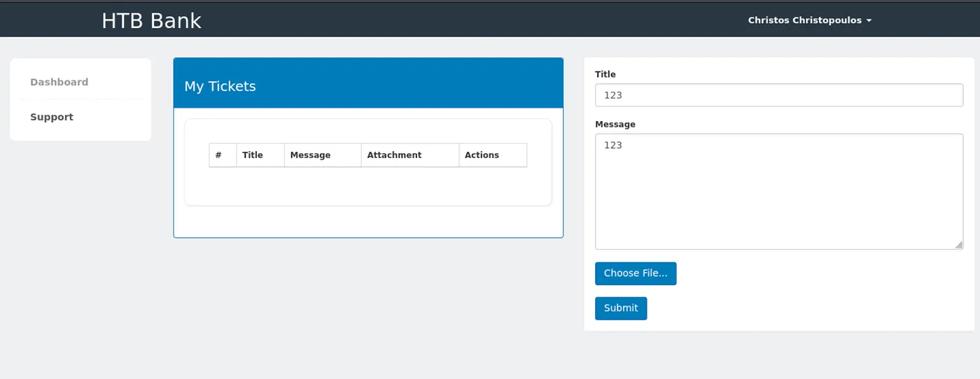Click the Message column header in tickets table
The image size is (980, 379).
(310, 155)
